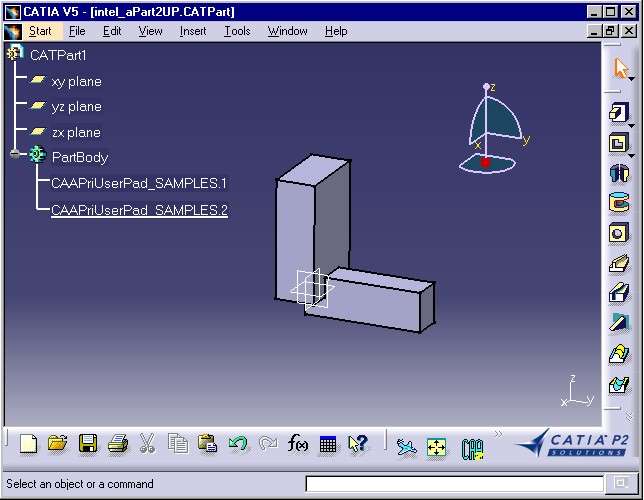Screen dimensions: 644x500
Task: Activate the Pad tool icon
Action: (619, 112)
